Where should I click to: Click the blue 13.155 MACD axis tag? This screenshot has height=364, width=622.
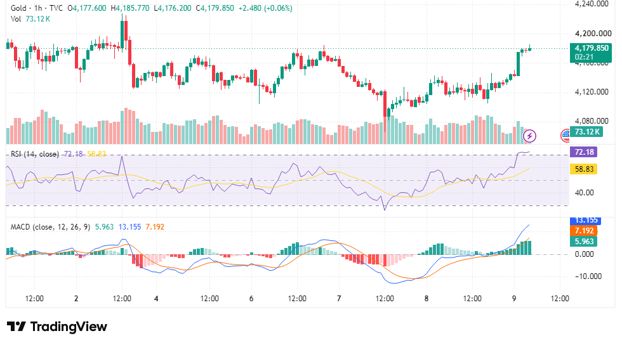pos(586,221)
